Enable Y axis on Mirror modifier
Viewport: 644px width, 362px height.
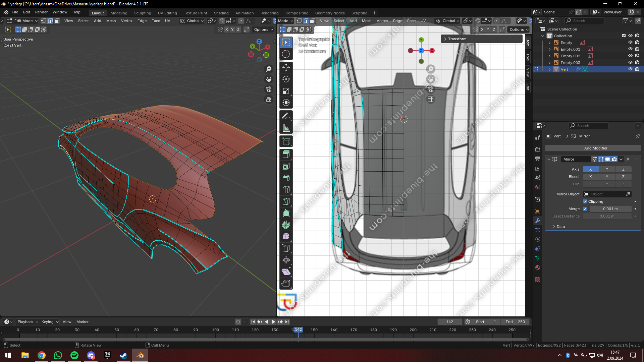[x=607, y=169]
